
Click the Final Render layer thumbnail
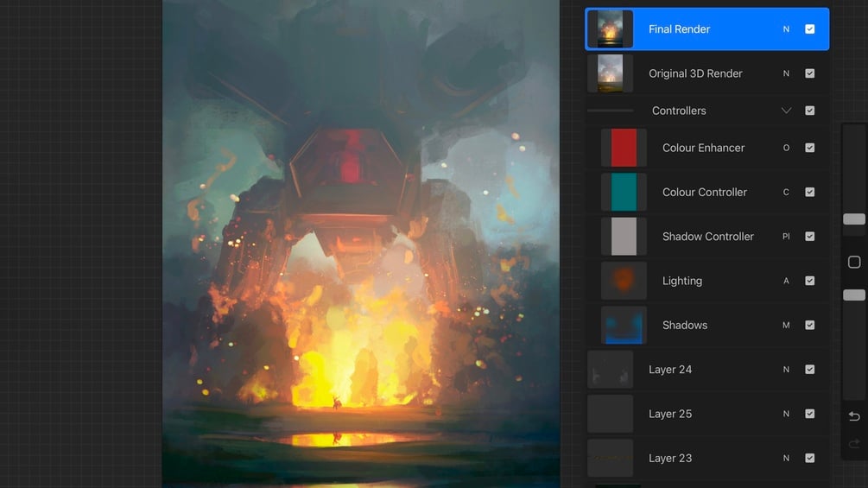coord(610,29)
